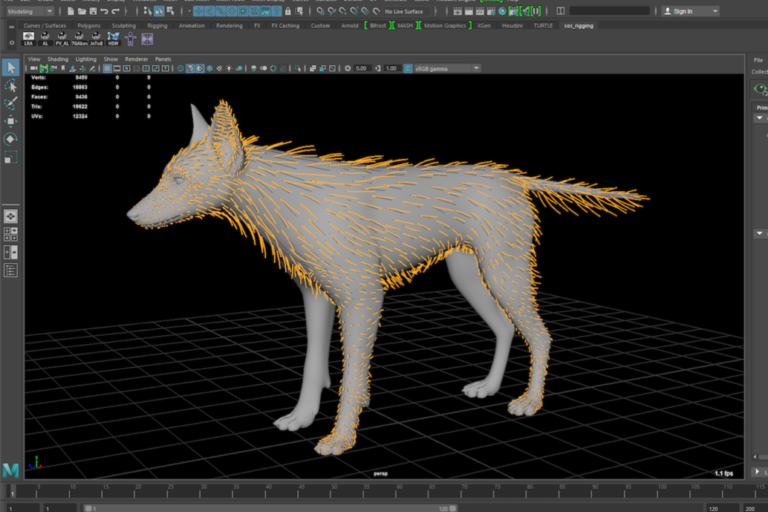Toggle smooth shade all in viewport
This screenshot has width=768, height=512.
(x=190, y=68)
